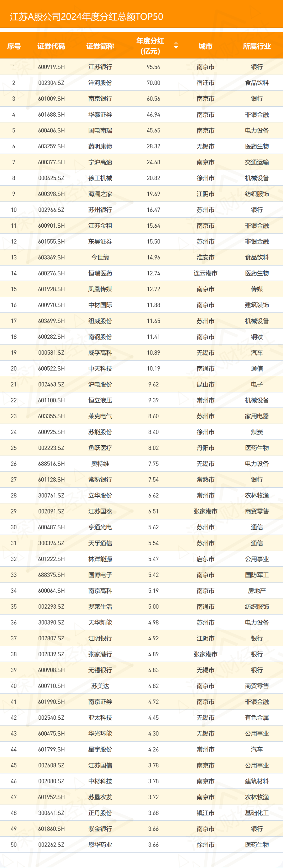Viewport: 283px width, 868px height.
Task: Click the 今世缘 cell
Action: pos(100,257)
